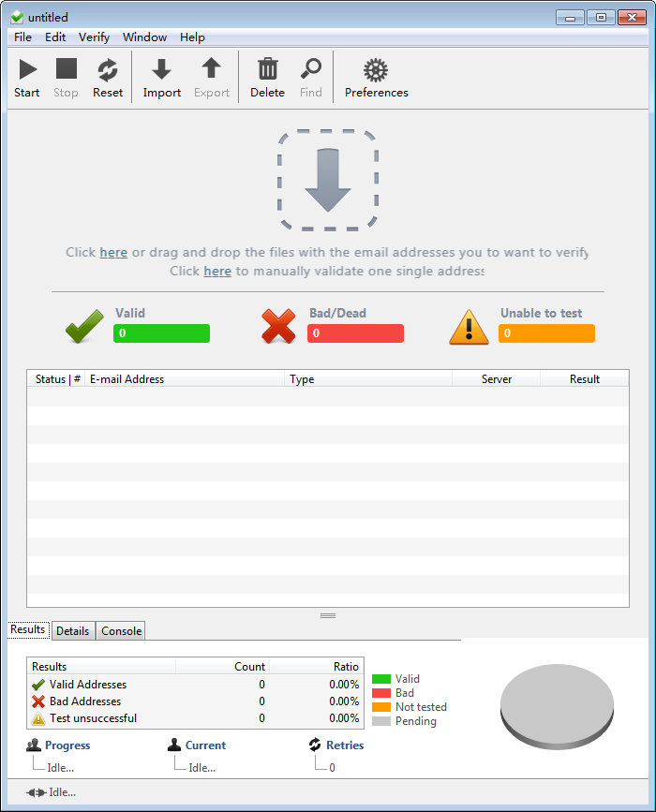Click 'here' link to import address files

113,252
